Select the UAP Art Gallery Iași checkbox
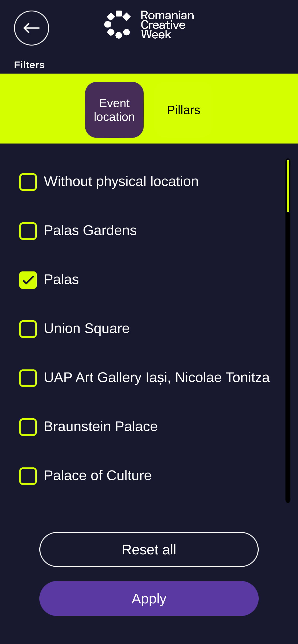 pyautogui.click(x=28, y=378)
